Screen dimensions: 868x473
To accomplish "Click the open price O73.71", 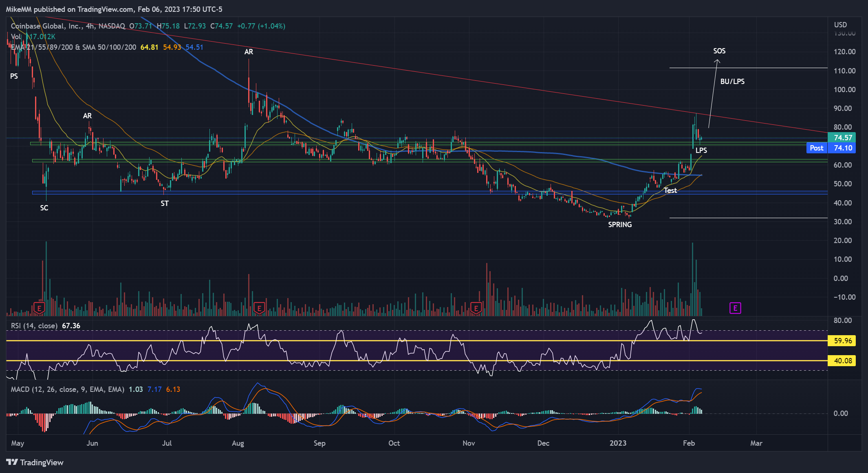I will pyautogui.click(x=141, y=26).
